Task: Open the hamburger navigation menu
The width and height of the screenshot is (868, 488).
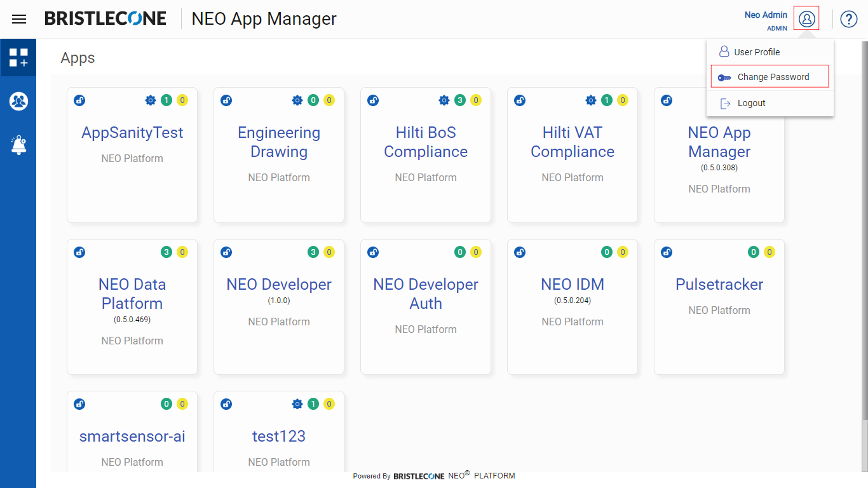Action: (19, 19)
